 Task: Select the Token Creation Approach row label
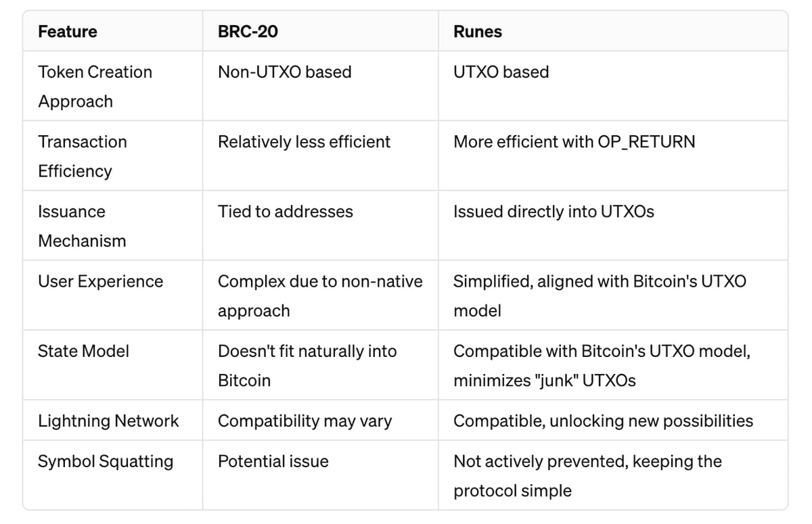95,87
